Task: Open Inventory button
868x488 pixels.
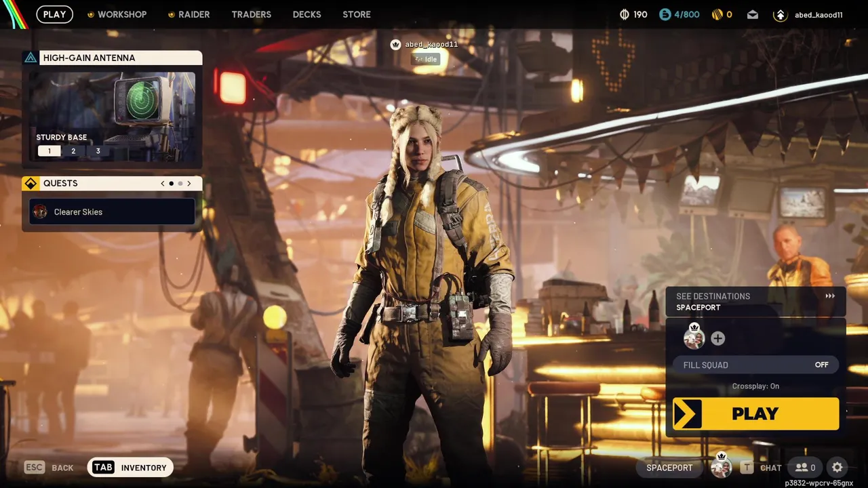Action: click(130, 467)
